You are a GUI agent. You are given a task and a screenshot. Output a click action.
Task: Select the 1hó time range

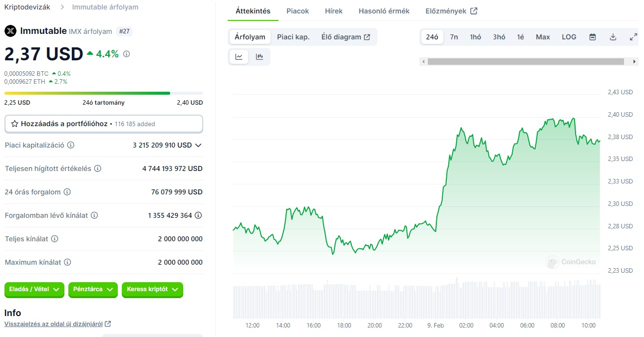pyautogui.click(x=475, y=37)
